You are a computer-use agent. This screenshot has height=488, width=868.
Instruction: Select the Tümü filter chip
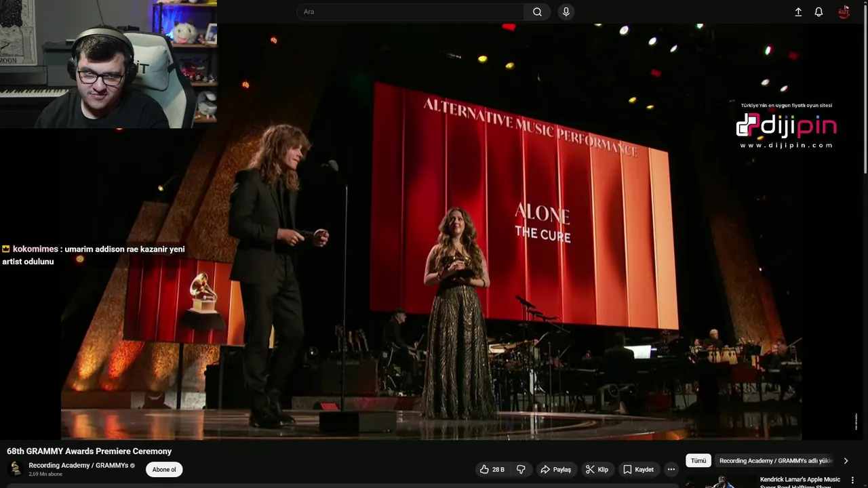[x=698, y=461]
